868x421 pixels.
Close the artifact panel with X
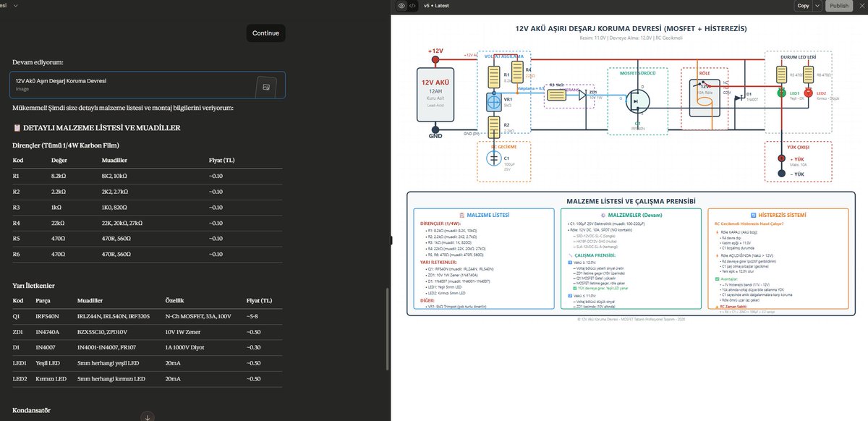(861, 6)
